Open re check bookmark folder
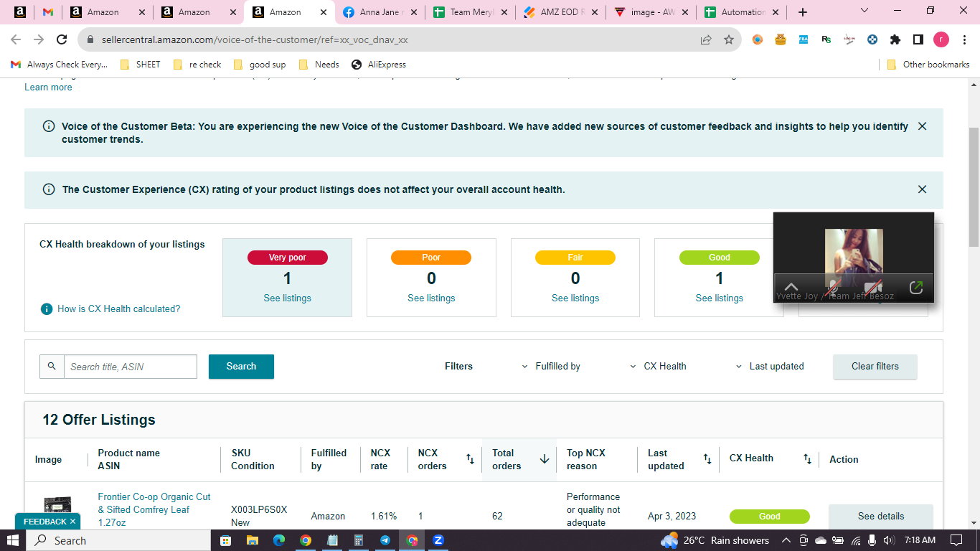The height and width of the screenshot is (551, 980). [x=197, y=65]
